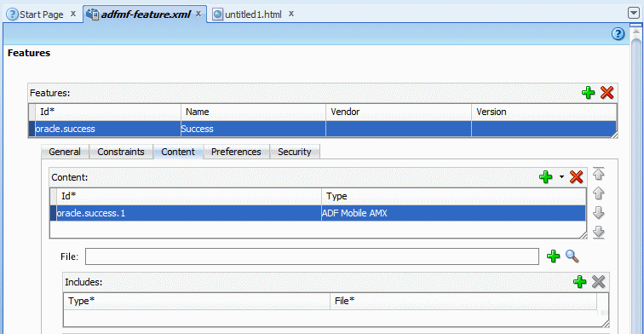
Task: Delete selected content with red X
Action: [x=576, y=177]
